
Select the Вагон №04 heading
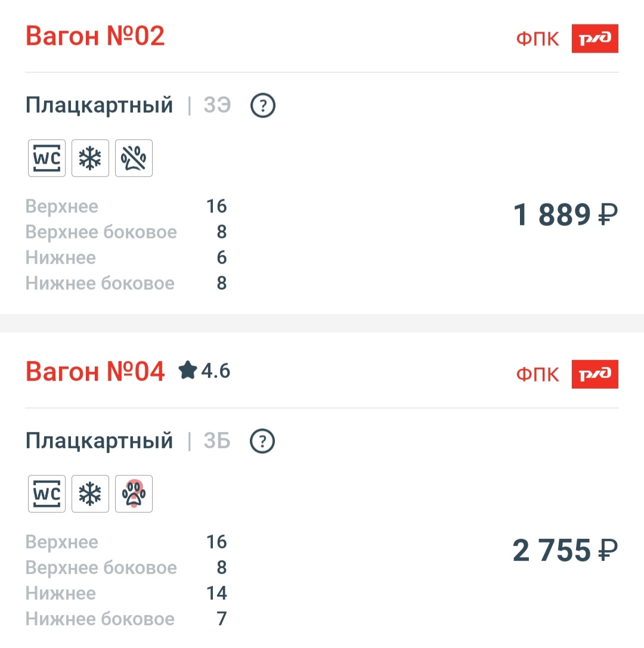click(95, 372)
